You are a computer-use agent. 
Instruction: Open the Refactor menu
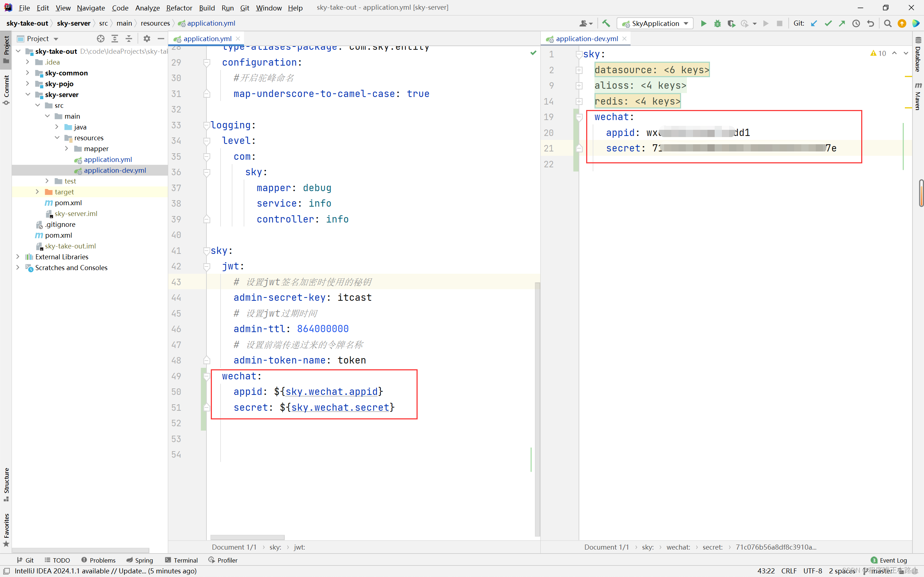tap(179, 8)
